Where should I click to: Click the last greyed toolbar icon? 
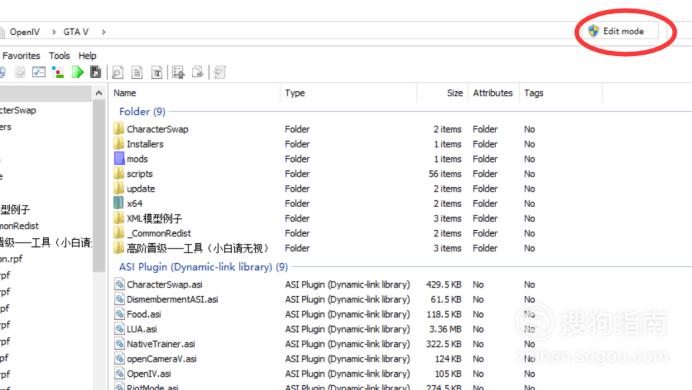click(x=220, y=72)
